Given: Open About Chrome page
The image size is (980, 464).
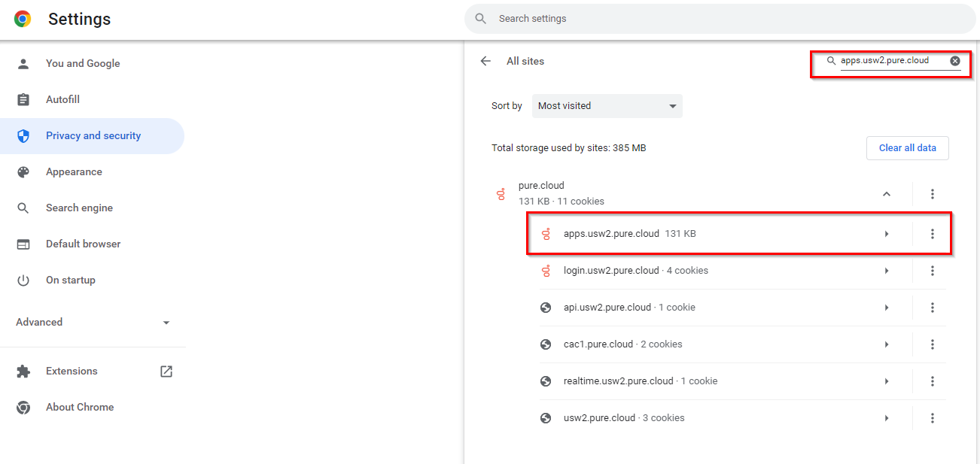Looking at the screenshot, I should coord(79,407).
